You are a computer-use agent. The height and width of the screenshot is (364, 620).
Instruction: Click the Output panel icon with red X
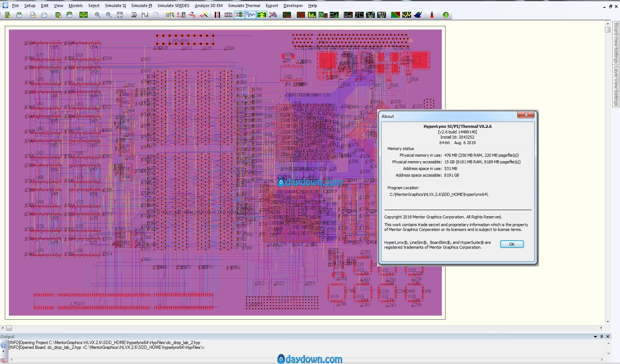[x=3, y=360]
